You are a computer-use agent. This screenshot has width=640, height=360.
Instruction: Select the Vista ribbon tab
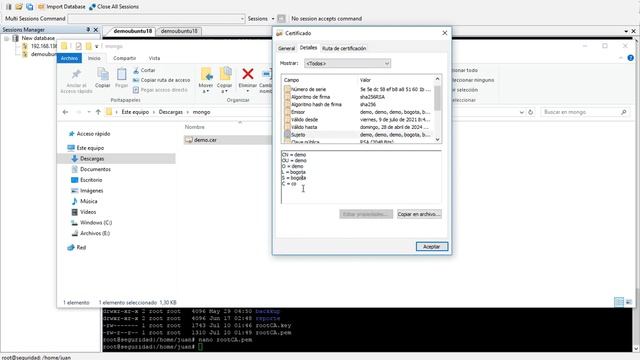pyautogui.click(x=154, y=58)
